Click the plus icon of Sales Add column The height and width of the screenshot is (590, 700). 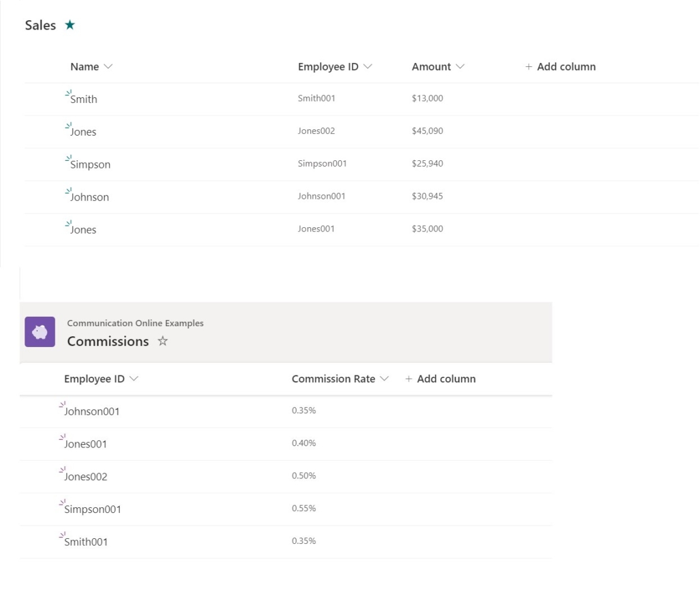tap(528, 67)
